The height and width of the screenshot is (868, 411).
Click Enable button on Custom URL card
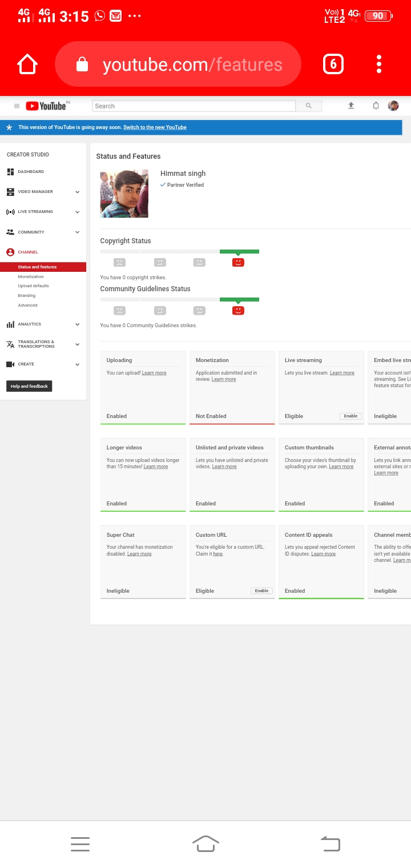pos(261,591)
